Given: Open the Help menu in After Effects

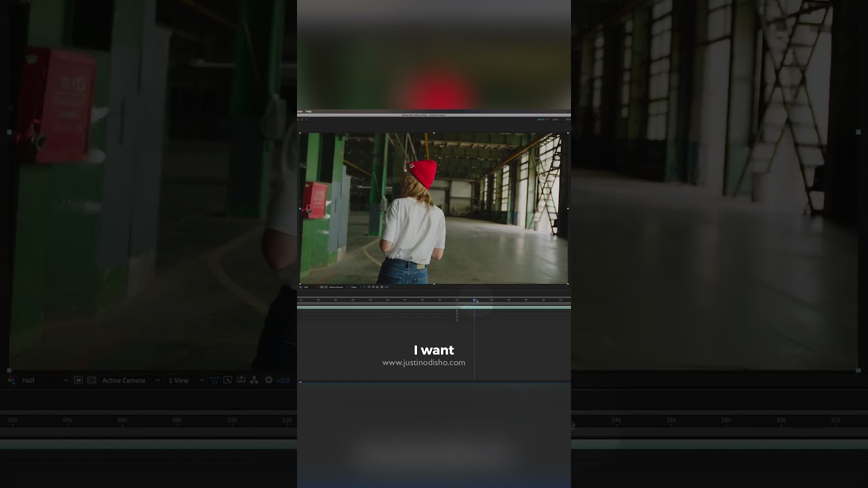Looking at the screenshot, I should tap(309, 111).
